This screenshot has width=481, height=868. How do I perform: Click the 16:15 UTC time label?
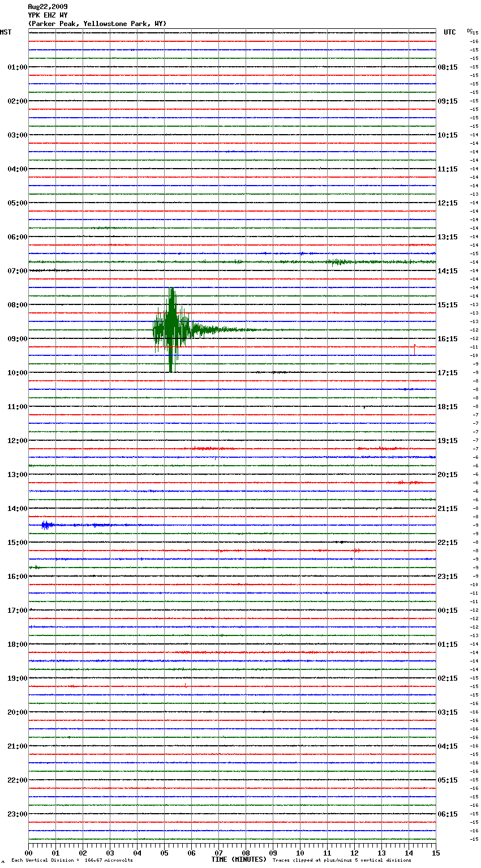[x=448, y=339]
